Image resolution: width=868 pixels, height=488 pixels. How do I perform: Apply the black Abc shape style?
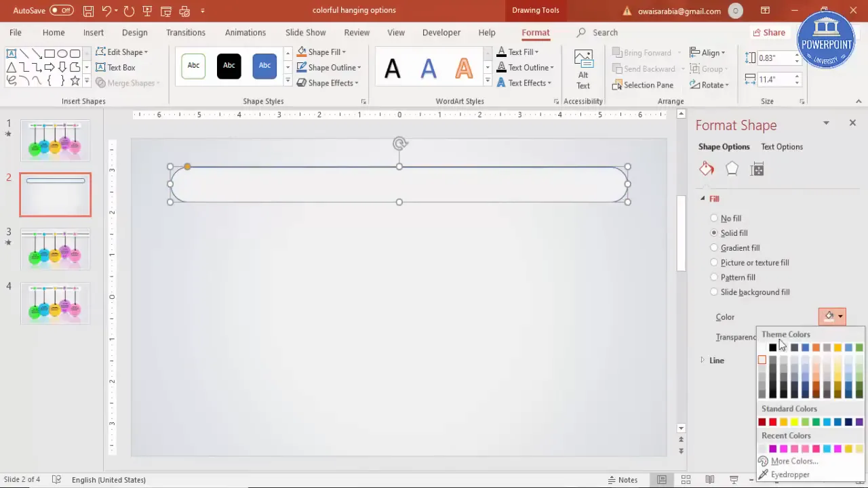click(x=229, y=66)
